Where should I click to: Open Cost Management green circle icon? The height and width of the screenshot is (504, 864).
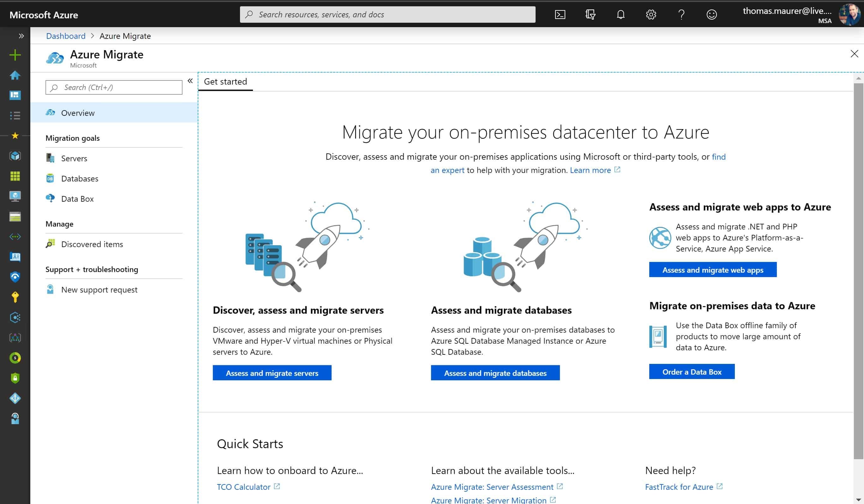(x=15, y=358)
